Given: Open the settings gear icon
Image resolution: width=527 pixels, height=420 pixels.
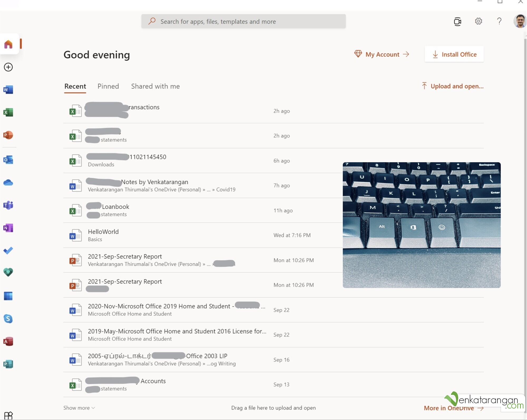Looking at the screenshot, I should point(478,21).
